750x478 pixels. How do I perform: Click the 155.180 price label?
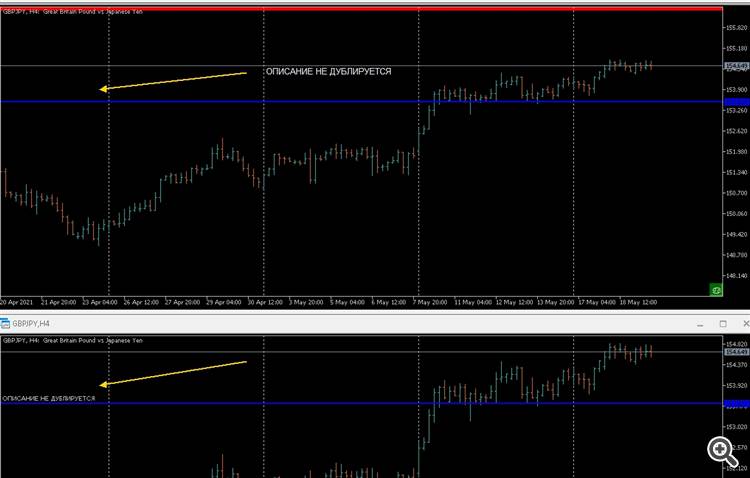pyautogui.click(x=736, y=48)
